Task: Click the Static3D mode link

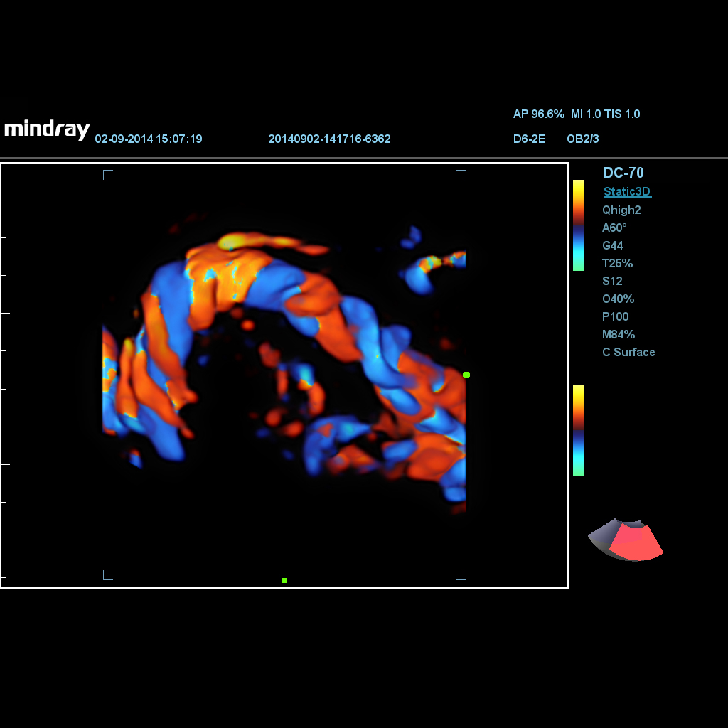Action: [627, 191]
